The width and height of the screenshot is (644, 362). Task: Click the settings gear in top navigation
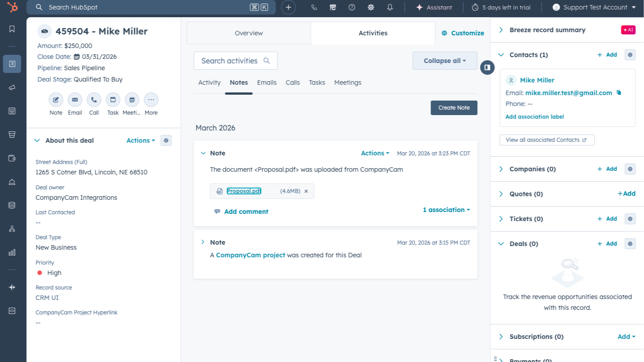(x=371, y=7)
